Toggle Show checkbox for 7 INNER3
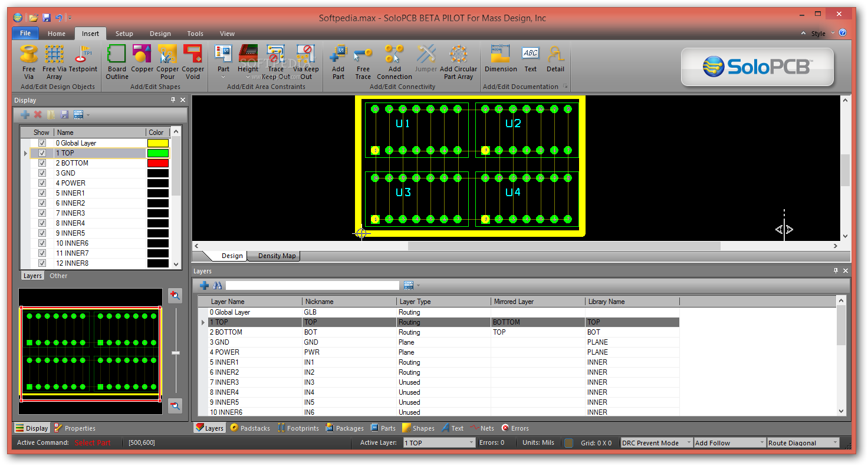 coord(42,213)
